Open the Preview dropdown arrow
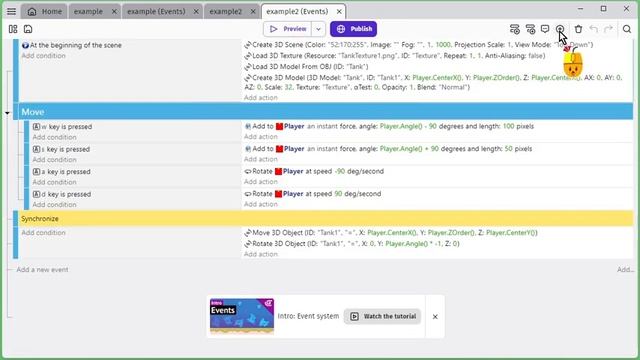Screen dimensions: 640x360 (318, 29)
